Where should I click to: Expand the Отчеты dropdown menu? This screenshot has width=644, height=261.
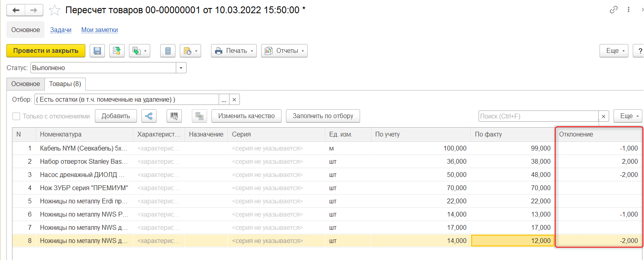click(x=284, y=51)
